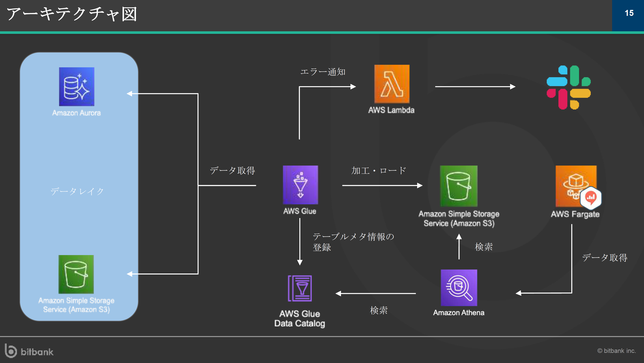Click the アーキテクチャ図 slide title
The width and height of the screenshot is (644, 363).
pos(72,14)
